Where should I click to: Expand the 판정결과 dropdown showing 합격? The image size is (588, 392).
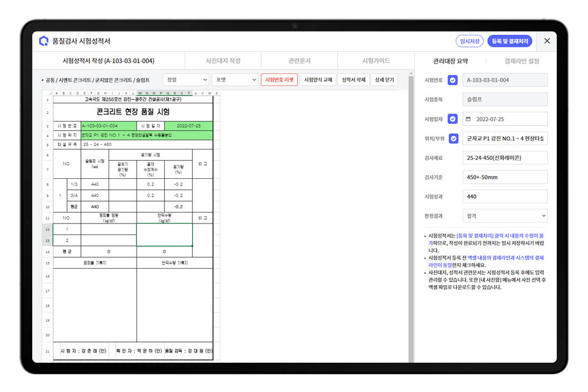pyautogui.click(x=504, y=216)
